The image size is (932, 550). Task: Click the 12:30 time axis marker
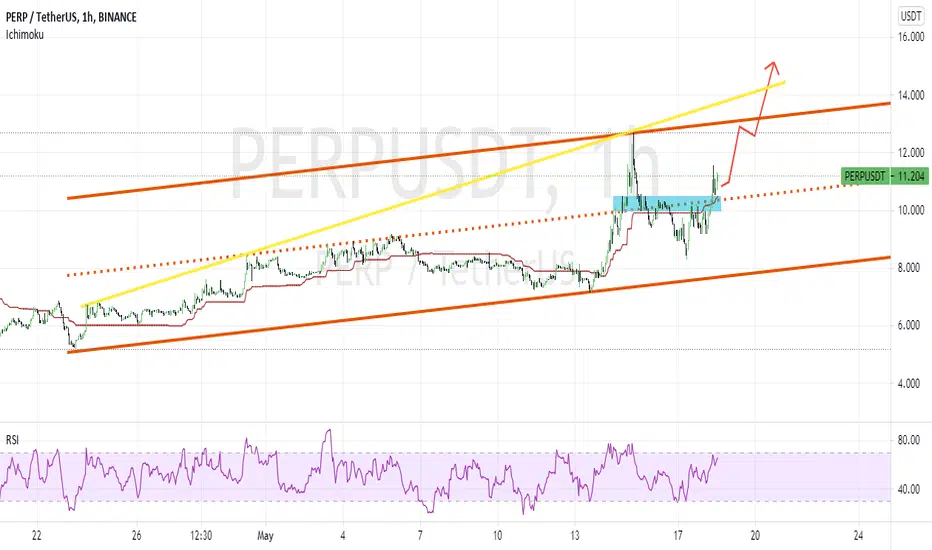click(201, 536)
